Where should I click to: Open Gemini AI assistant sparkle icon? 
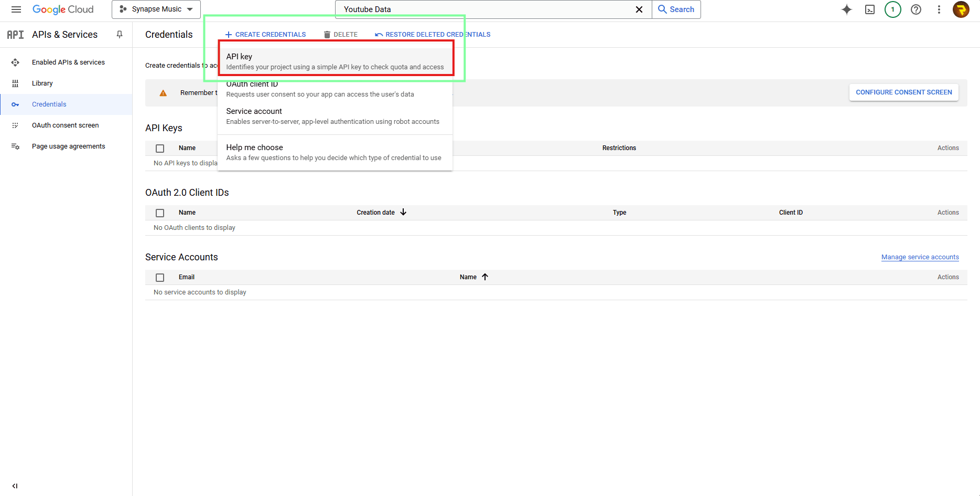click(847, 9)
